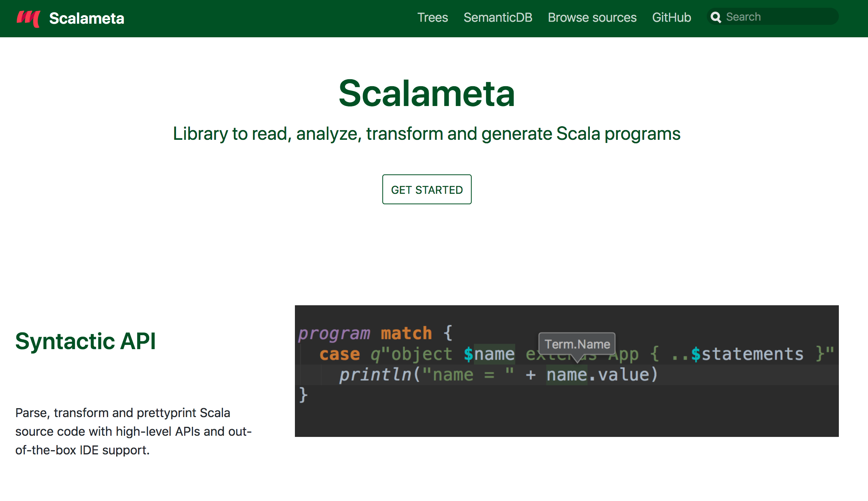Click the search magnifier icon

click(x=716, y=17)
